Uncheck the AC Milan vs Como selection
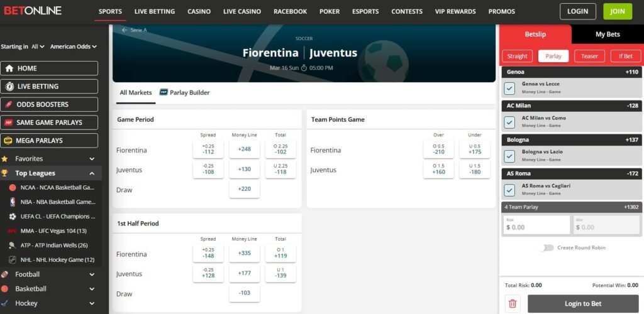644x314 pixels. [x=509, y=122]
